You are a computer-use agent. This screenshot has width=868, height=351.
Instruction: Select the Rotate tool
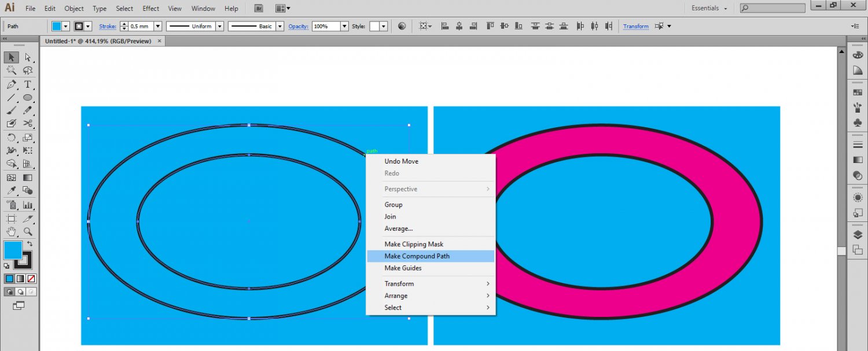(x=11, y=138)
